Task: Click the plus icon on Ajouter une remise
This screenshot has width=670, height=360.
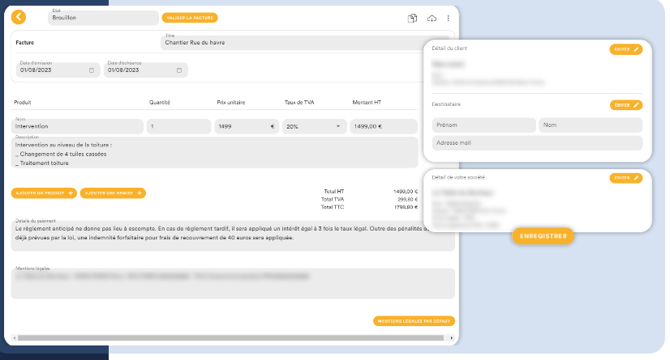Action: (x=139, y=193)
